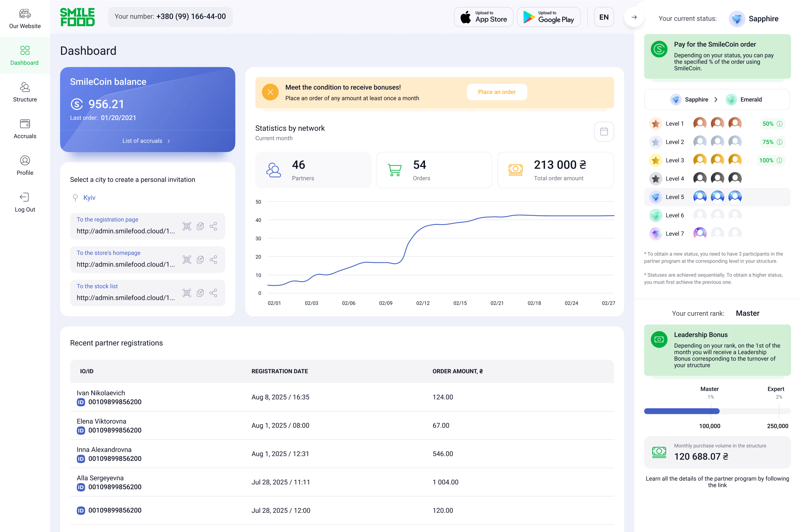Log out using the sidebar icon
801x532 pixels.
click(25, 202)
